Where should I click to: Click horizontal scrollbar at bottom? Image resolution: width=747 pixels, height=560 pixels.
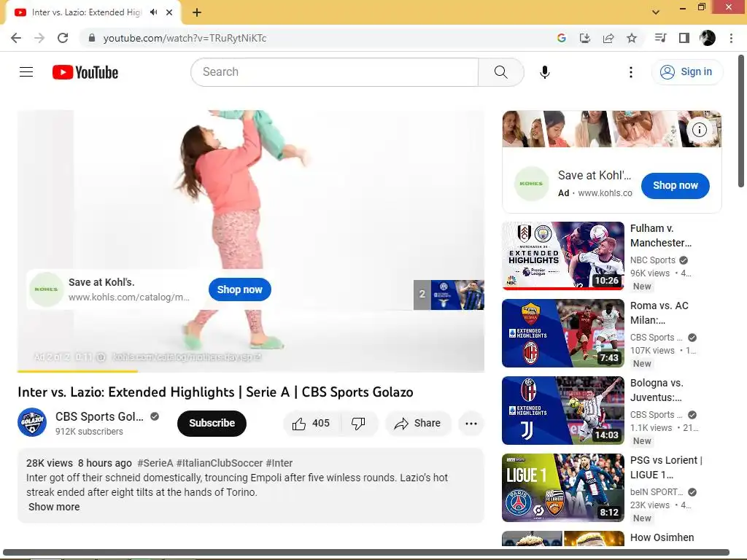pos(366,553)
